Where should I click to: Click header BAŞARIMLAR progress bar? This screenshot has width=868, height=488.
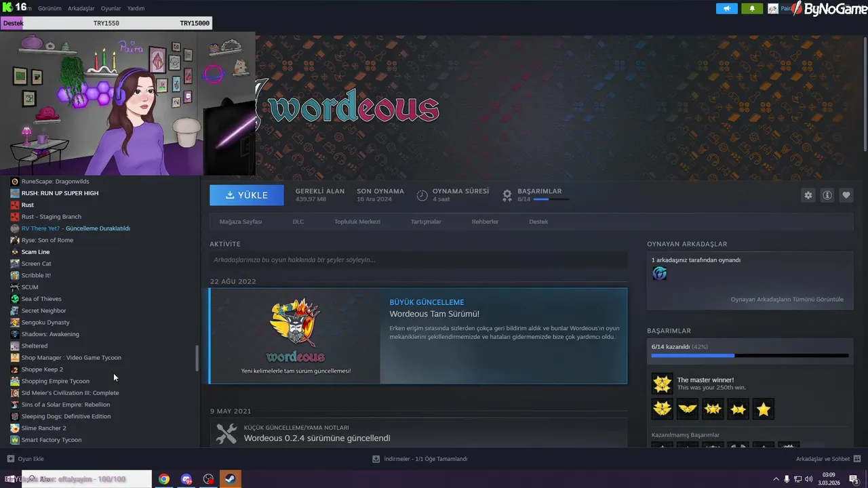(551, 199)
